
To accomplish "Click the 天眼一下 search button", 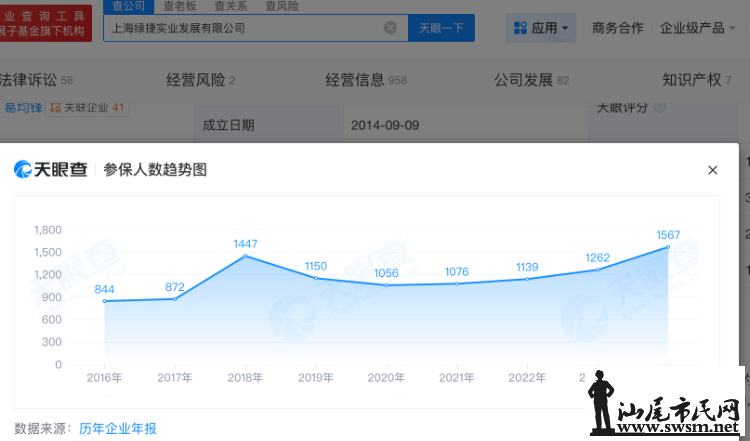I will tap(441, 28).
